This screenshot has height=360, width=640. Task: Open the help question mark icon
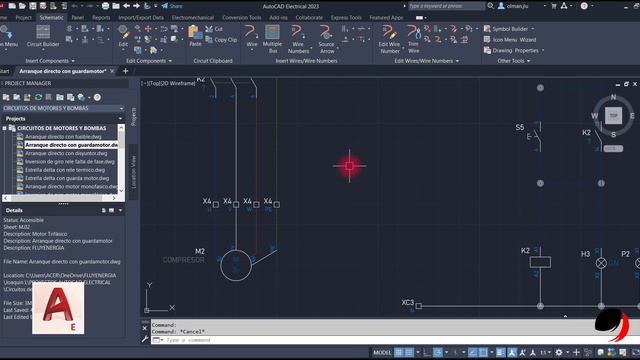tap(584, 6)
